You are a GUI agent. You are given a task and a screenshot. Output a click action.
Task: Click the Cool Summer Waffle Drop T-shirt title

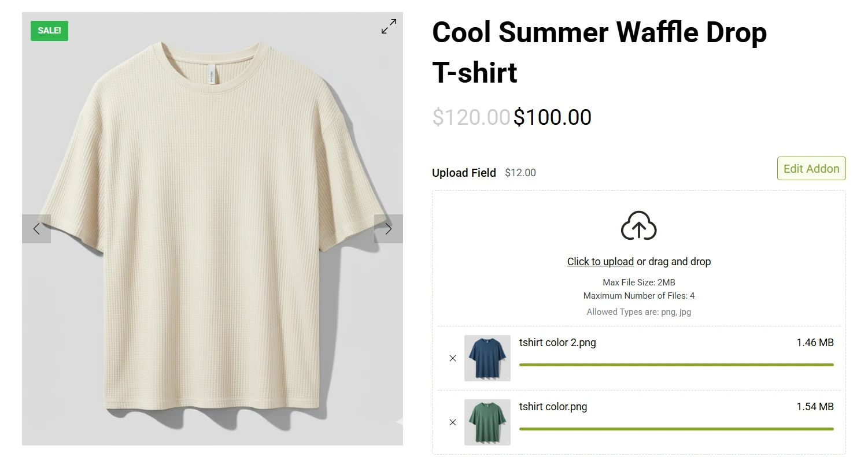pyautogui.click(x=599, y=52)
